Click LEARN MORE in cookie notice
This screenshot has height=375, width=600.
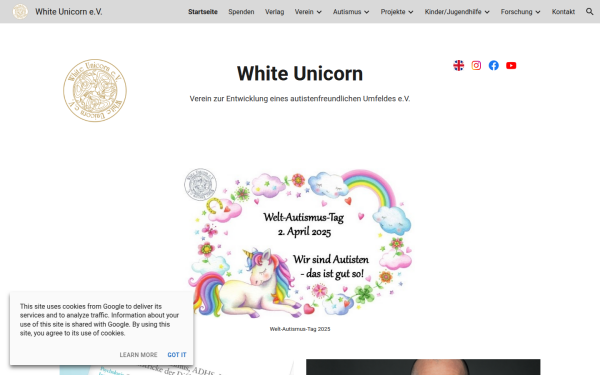pos(138,355)
